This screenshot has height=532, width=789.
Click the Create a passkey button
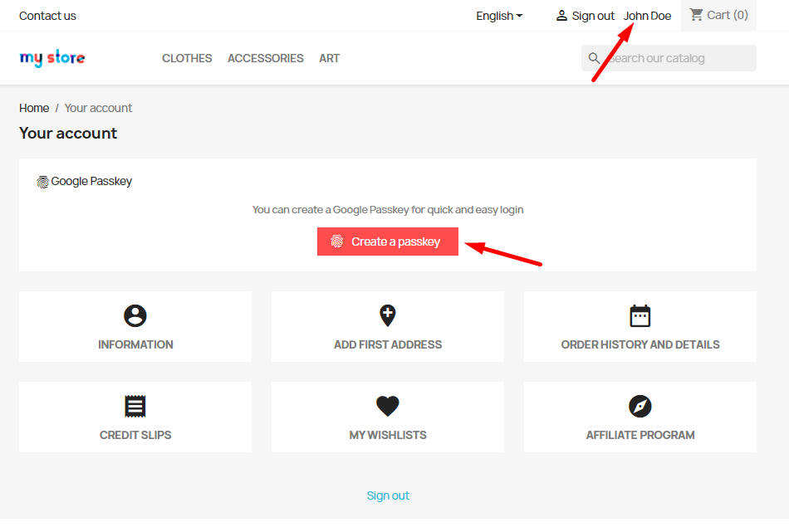coord(388,242)
